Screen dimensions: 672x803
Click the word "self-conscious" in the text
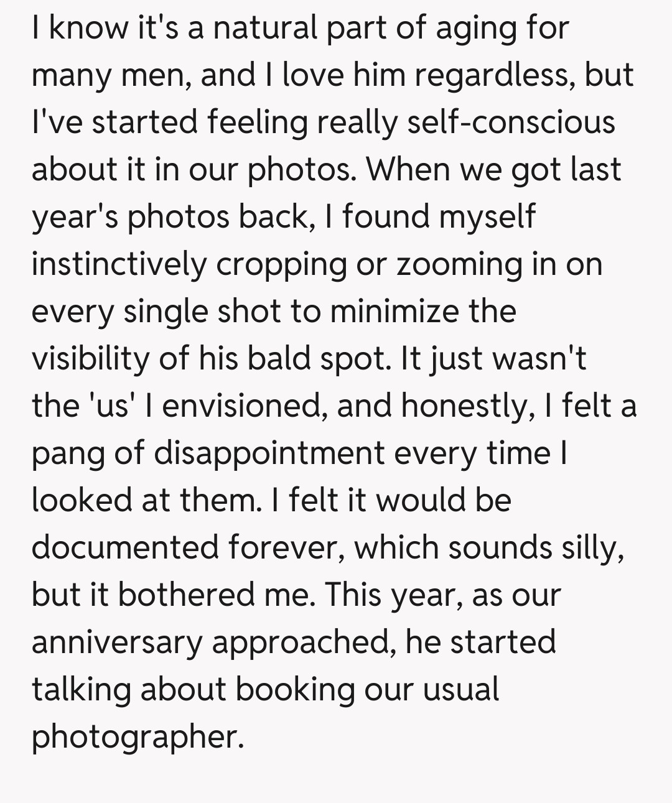(510, 121)
